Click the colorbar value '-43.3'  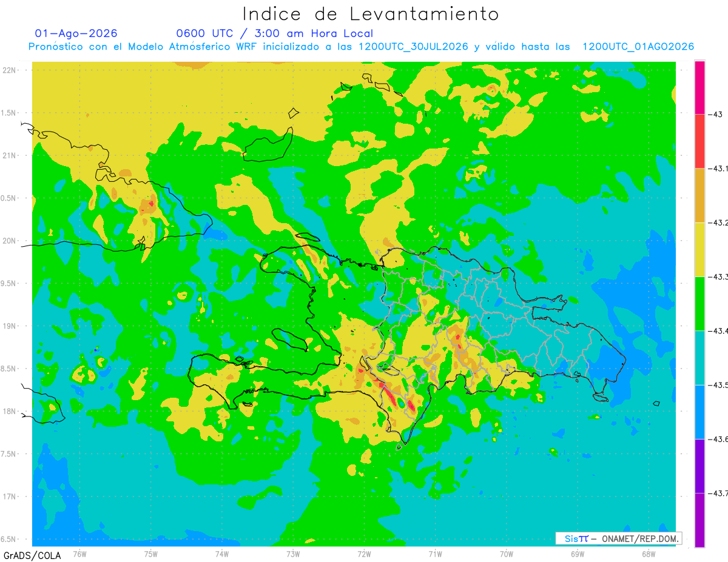tap(717, 276)
